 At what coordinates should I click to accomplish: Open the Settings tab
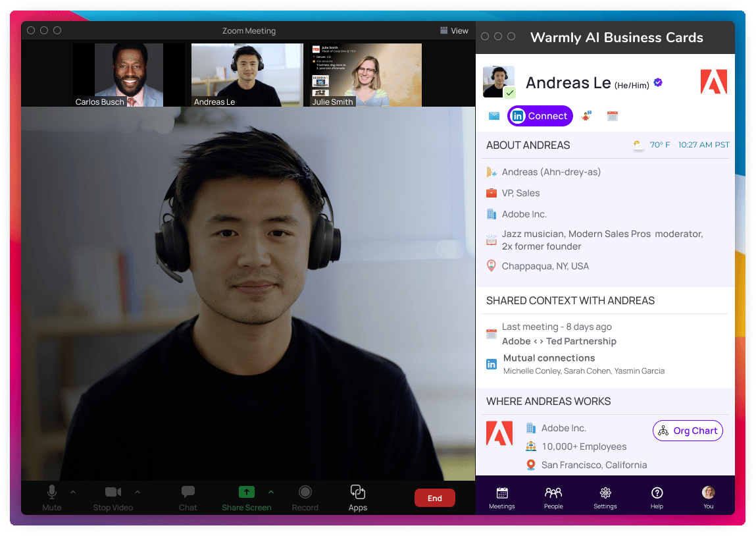coord(605,498)
